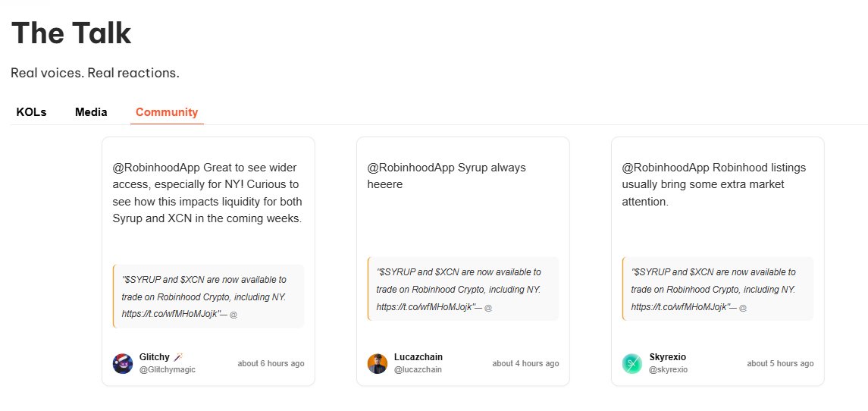Image resolution: width=868 pixels, height=411 pixels.
Task: Open the Skyrexio display name link
Action: [668, 357]
